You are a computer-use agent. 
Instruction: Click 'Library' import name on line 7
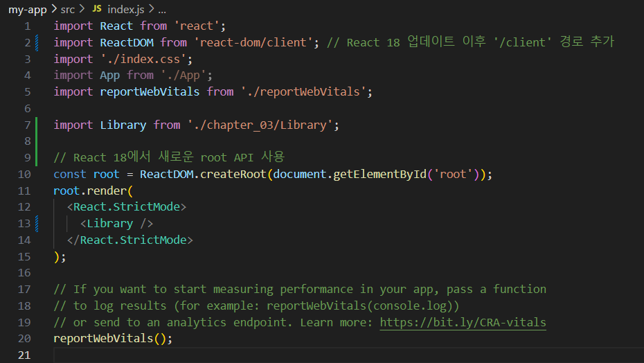point(123,125)
